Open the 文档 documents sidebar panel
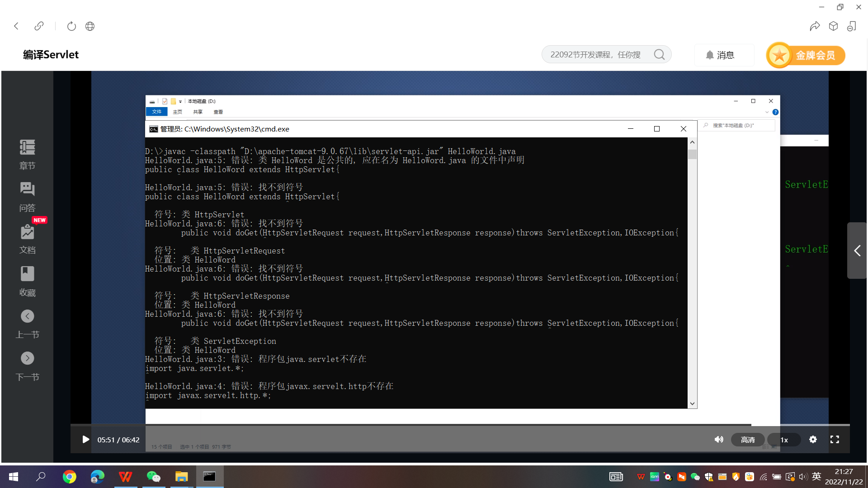Screen dimensions: 868x488 click(27, 239)
